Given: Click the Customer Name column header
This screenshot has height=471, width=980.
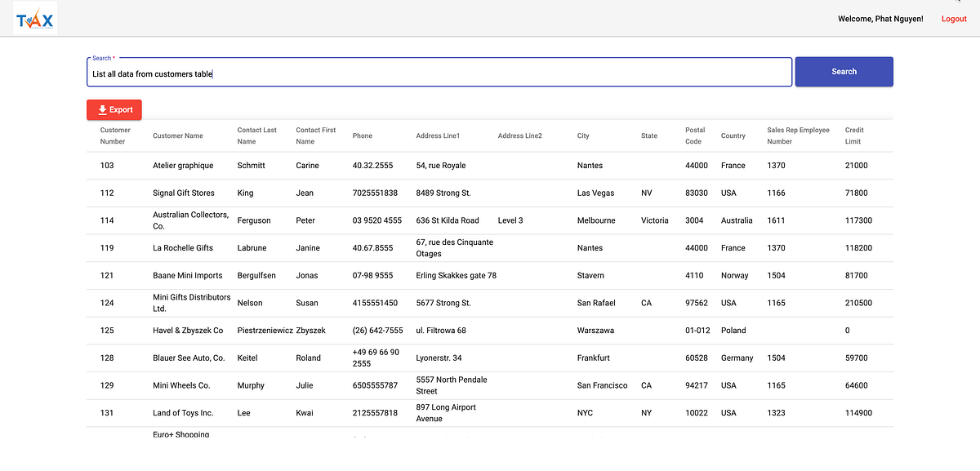Looking at the screenshot, I should (177, 136).
